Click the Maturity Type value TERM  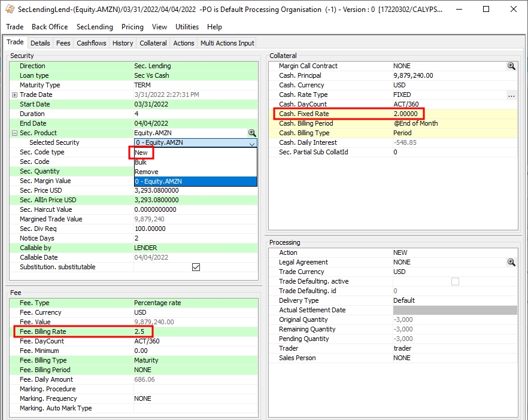(x=142, y=85)
